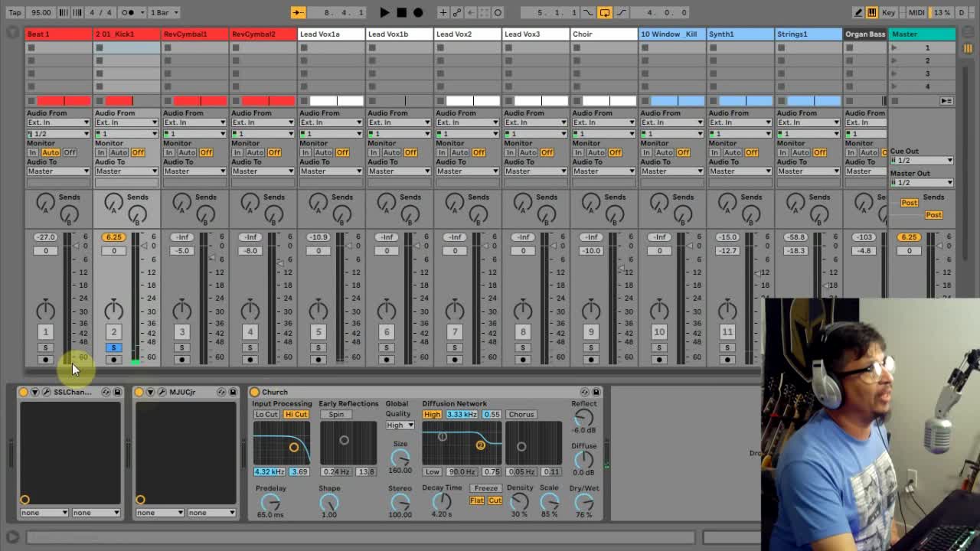
Task: Click Stop All Clips in Master
Action: [894, 100]
